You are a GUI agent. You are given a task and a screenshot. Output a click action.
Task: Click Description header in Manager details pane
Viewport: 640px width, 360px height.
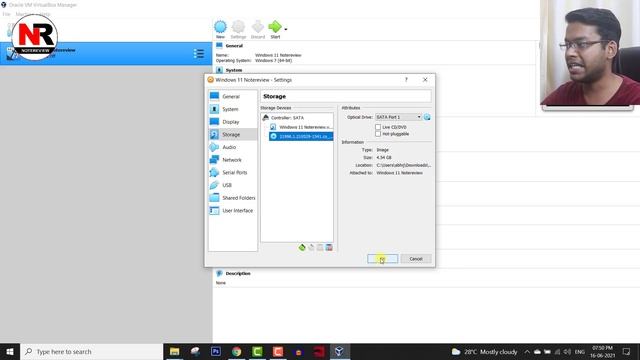tap(238, 273)
